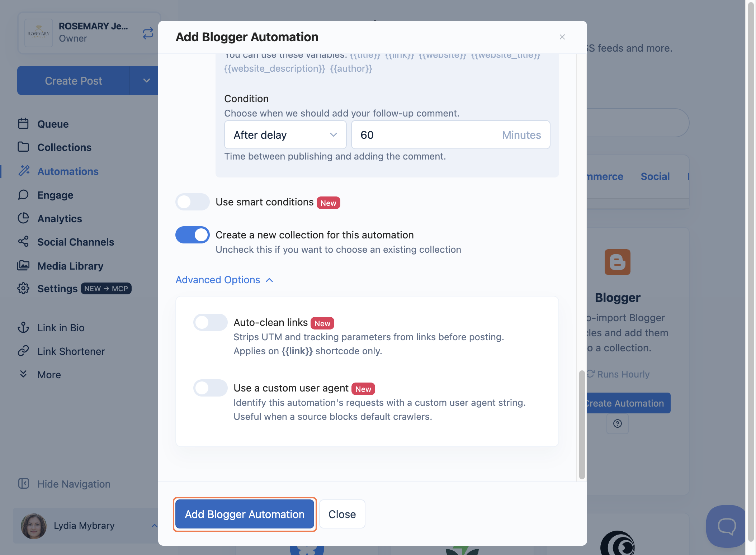756x555 pixels.
Task: Click the Analytics pie chart icon
Action: [23, 218]
